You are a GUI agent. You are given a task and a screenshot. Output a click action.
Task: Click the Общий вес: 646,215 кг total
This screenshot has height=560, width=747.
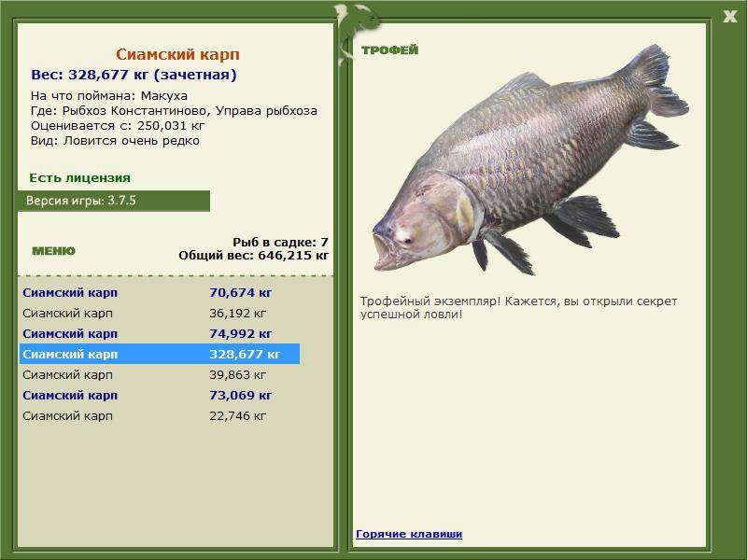pyautogui.click(x=253, y=256)
